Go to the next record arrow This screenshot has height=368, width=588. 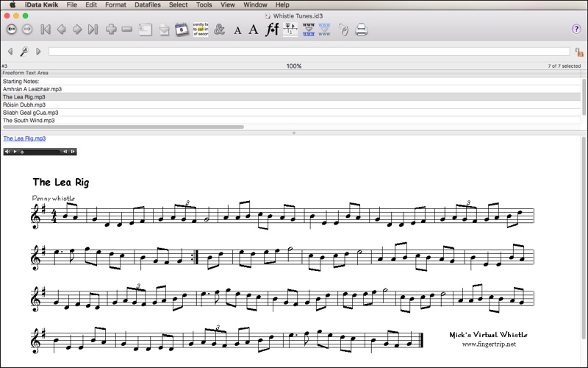[77, 29]
